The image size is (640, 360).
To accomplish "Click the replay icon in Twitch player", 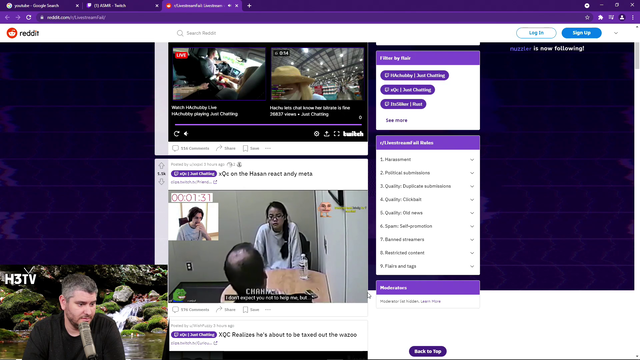I will click(x=176, y=133).
